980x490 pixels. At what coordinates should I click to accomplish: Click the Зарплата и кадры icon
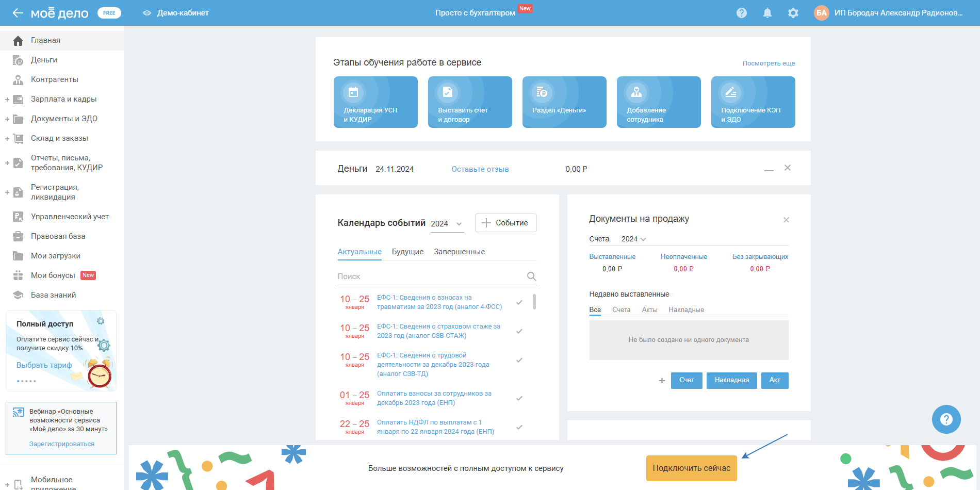(18, 99)
